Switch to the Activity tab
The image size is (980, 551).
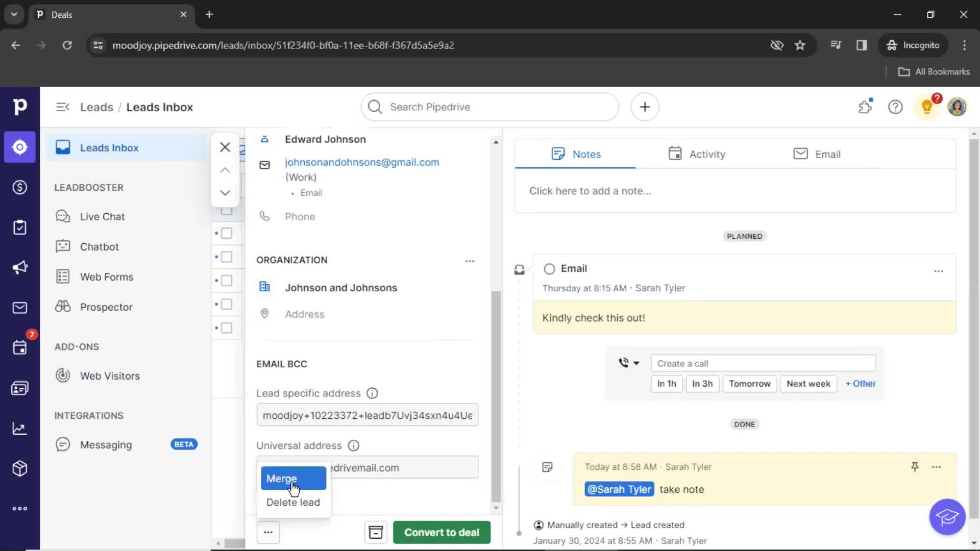pyautogui.click(x=697, y=154)
